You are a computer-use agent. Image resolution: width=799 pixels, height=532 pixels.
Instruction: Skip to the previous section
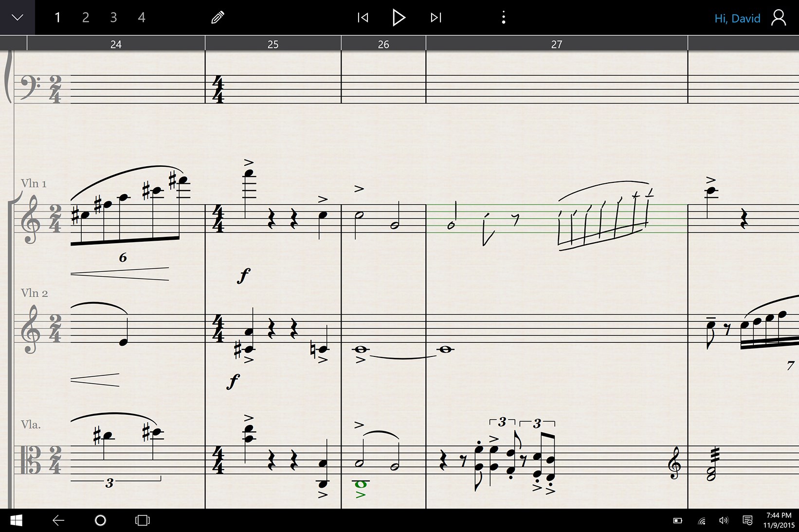(x=363, y=18)
